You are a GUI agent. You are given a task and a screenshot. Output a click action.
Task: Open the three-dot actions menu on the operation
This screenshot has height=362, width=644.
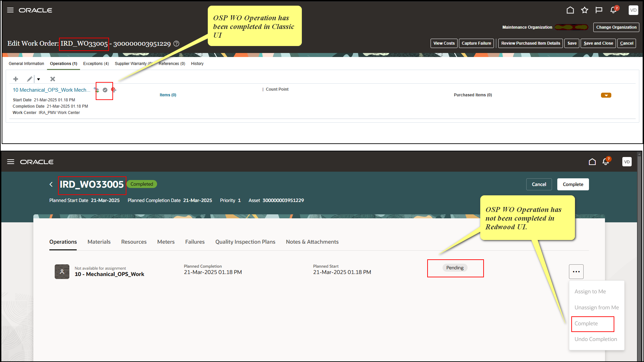[576, 272]
